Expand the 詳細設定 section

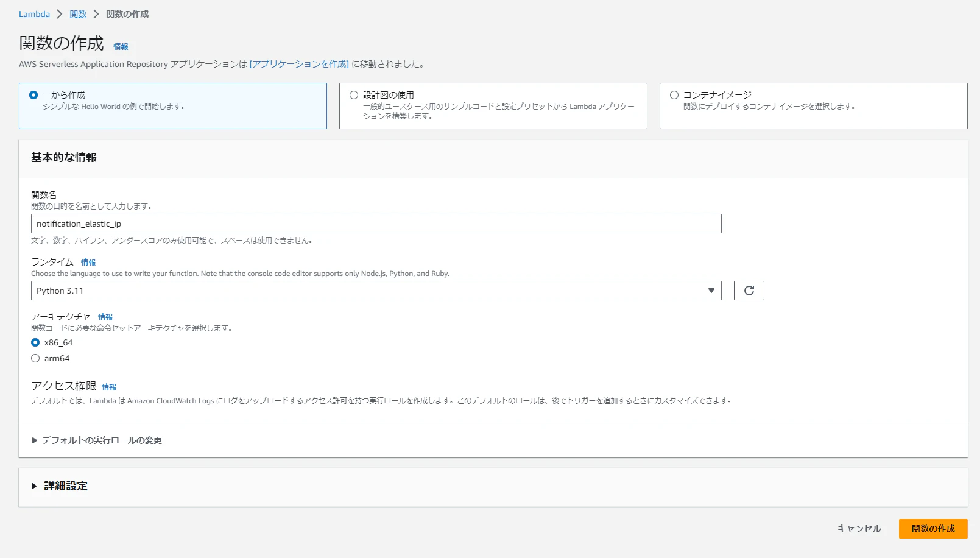click(x=60, y=486)
